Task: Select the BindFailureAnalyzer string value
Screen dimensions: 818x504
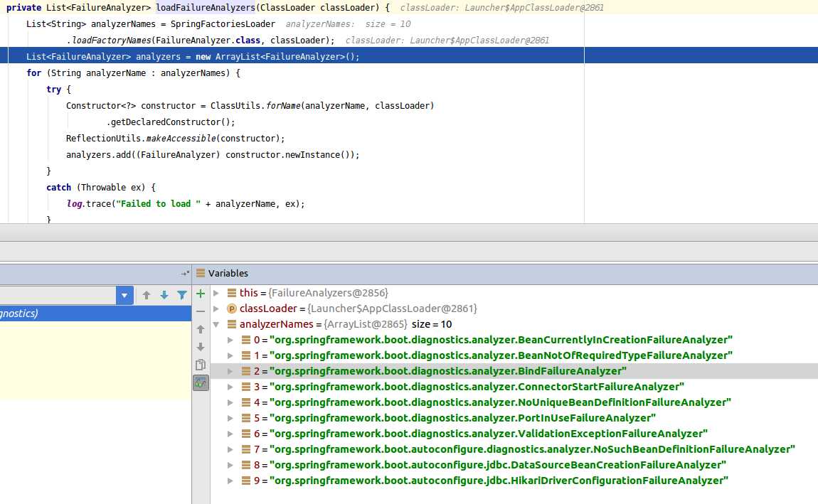Action: [x=447, y=371]
